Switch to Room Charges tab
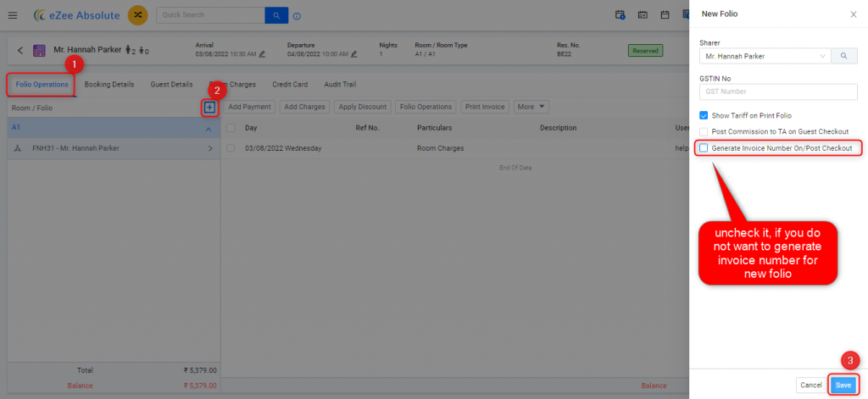Image resolution: width=868 pixels, height=399 pixels. click(x=232, y=85)
